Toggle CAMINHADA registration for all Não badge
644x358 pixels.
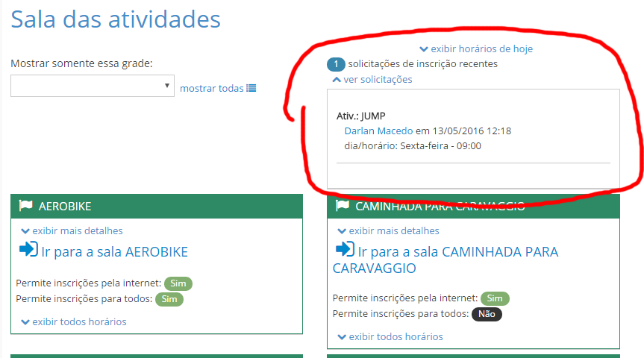[487, 314]
